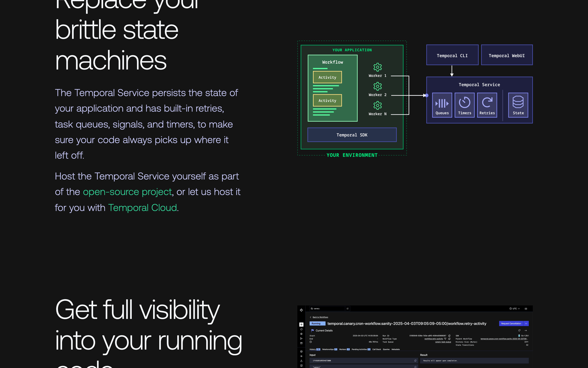The width and height of the screenshot is (588, 368).
Task: Click the Worker 1 gear icon
Action: (x=378, y=67)
